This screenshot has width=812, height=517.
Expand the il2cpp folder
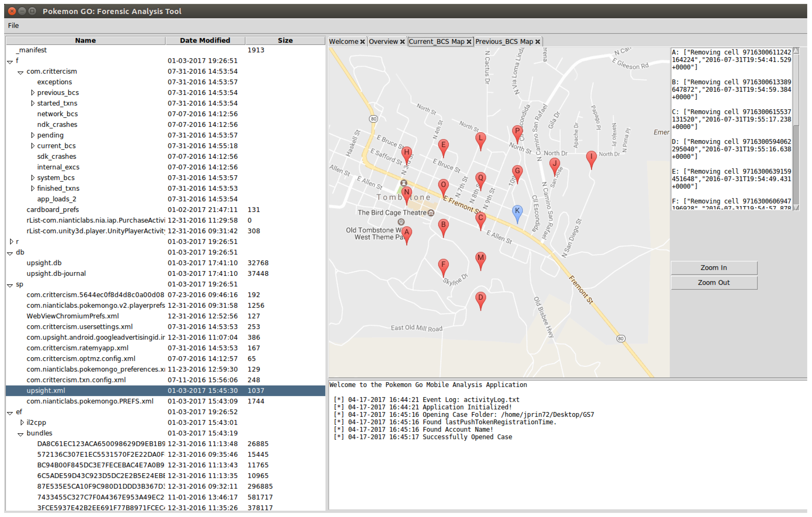(22, 423)
